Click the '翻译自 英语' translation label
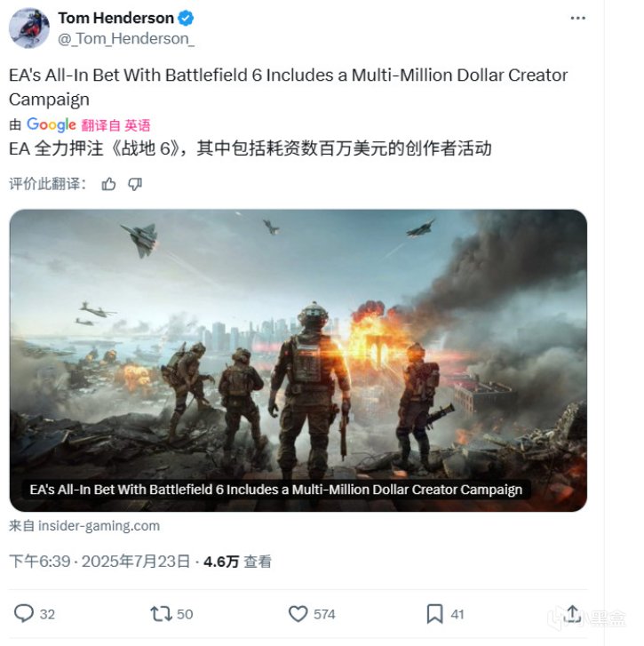This screenshot has height=646, width=644. tap(115, 125)
